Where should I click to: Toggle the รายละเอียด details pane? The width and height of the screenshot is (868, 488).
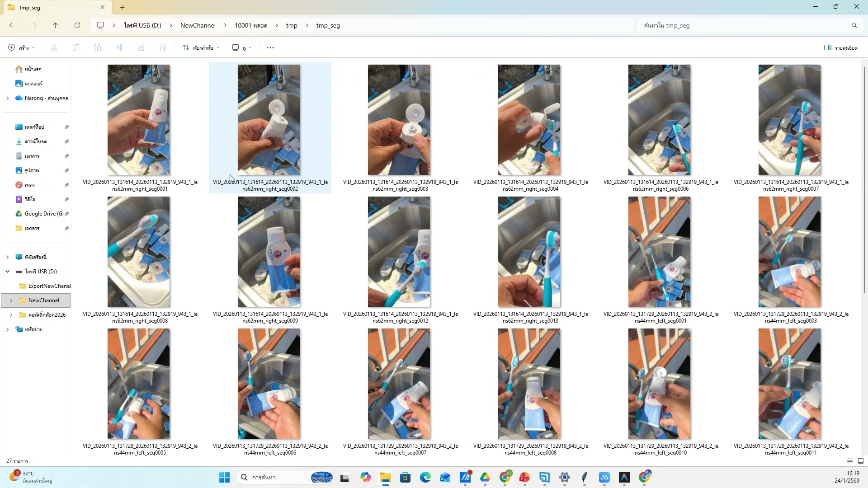(x=841, y=47)
